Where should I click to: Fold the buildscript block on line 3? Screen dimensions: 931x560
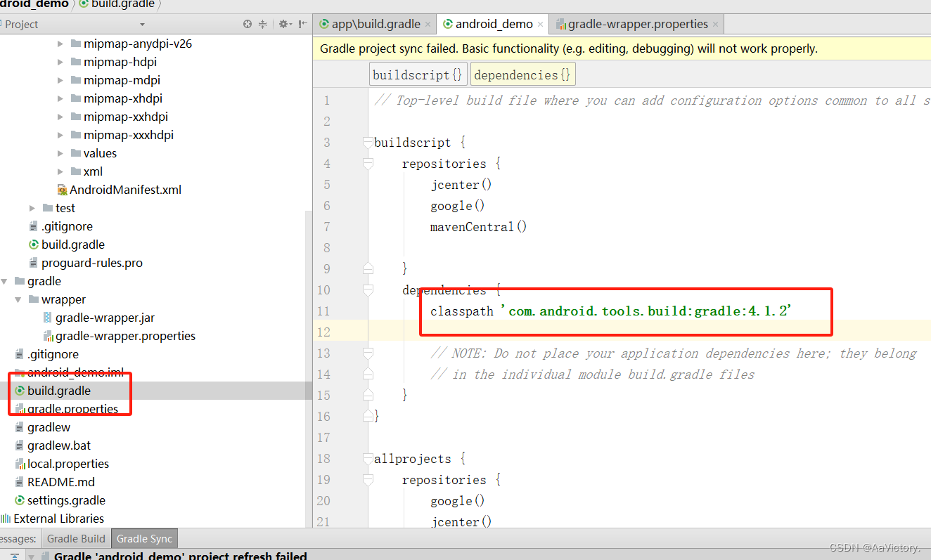pos(367,143)
